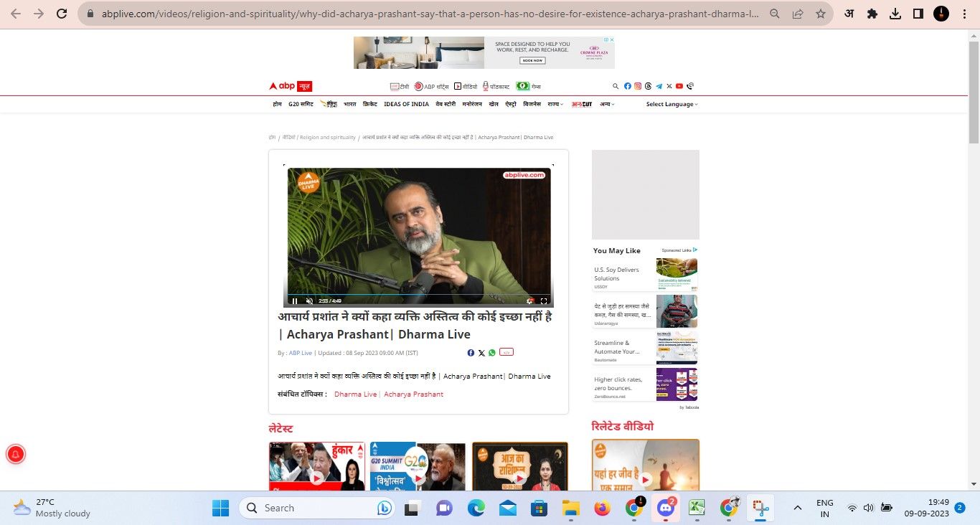
Task: Expand the अन्य menu dropdown
Action: (608, 104)
